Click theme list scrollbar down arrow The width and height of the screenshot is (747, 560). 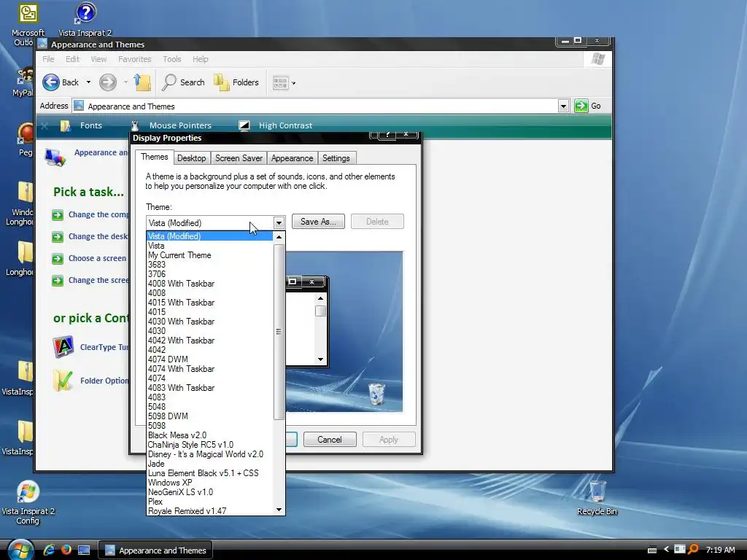click(x=279, y=510)
